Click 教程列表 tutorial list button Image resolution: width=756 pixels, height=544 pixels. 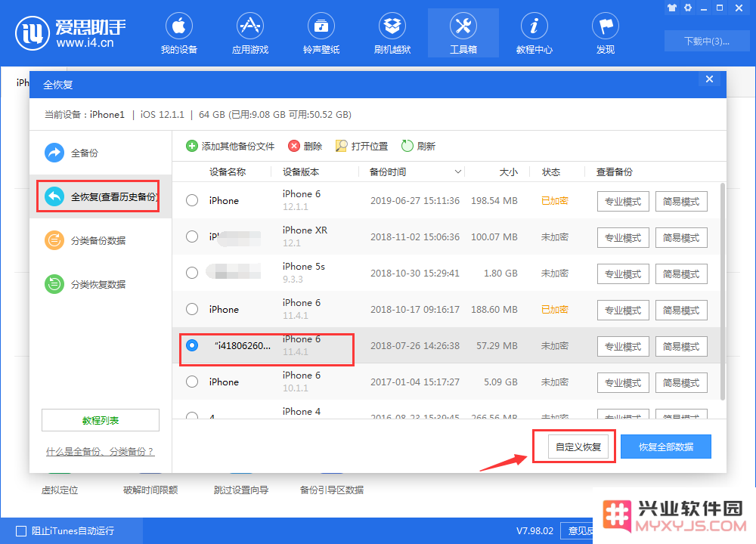click(101, 420)
